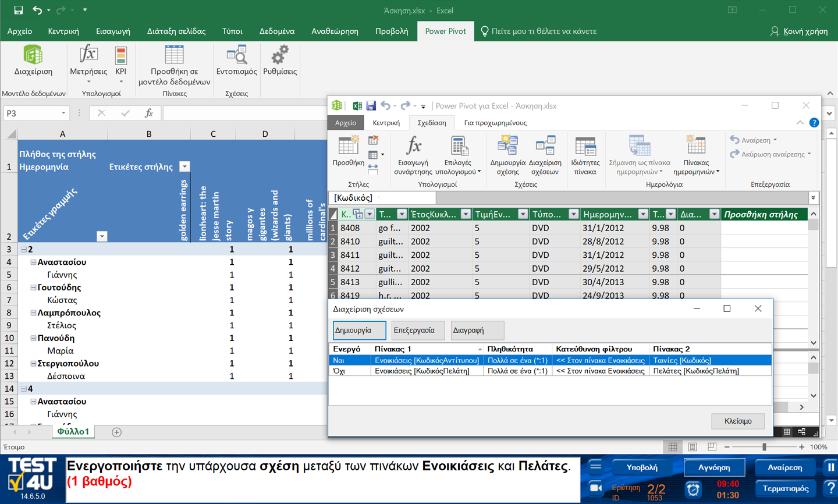
Task: Open Ιδιότητες πίνακα in Power Pivot ribbon
Action: [x=585, y=145]
